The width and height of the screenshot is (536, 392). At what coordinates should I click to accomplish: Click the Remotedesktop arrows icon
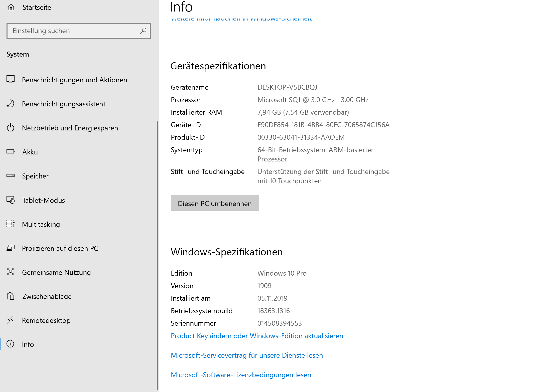coord(11,320)
